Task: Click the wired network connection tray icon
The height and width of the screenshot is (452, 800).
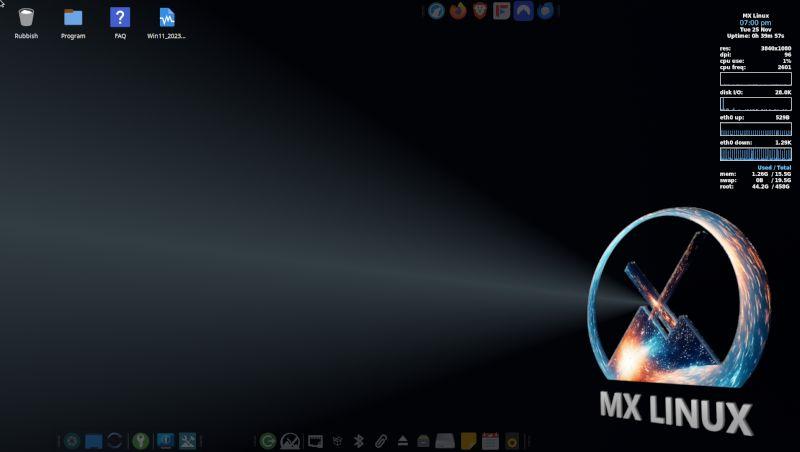Action: pos(315,441)
